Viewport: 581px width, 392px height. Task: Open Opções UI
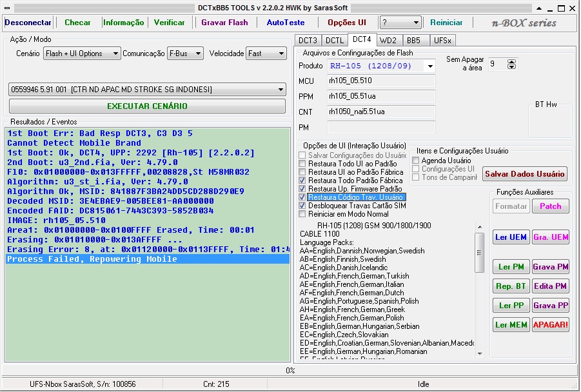coord(347,23)
